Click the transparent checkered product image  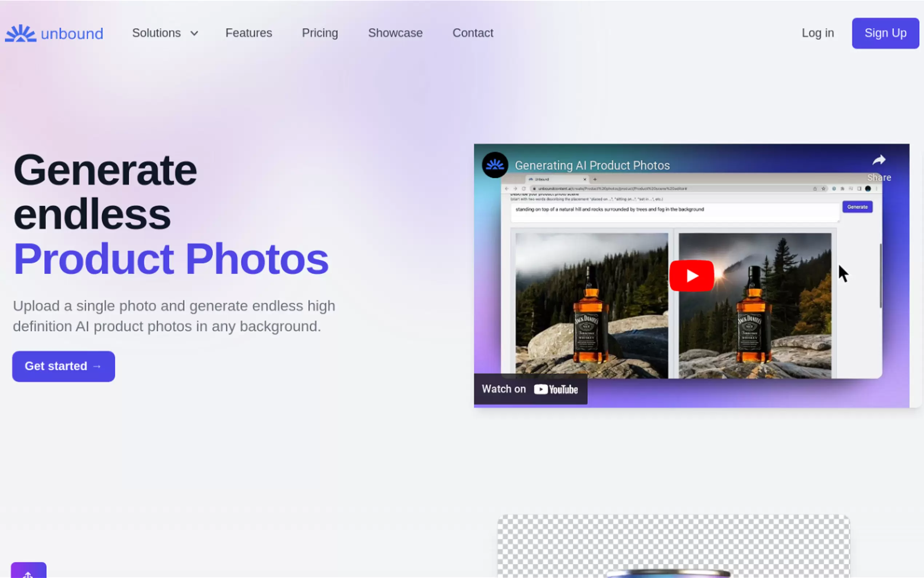[673, 546]
